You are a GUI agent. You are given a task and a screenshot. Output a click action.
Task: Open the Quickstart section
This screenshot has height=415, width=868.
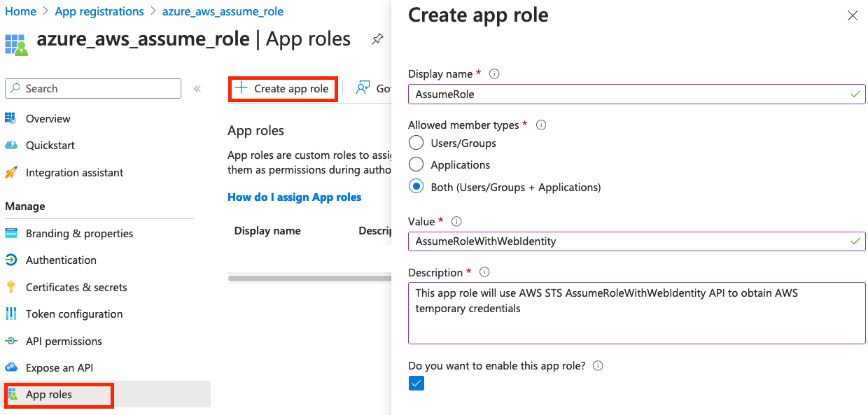[x=49, y=145]
